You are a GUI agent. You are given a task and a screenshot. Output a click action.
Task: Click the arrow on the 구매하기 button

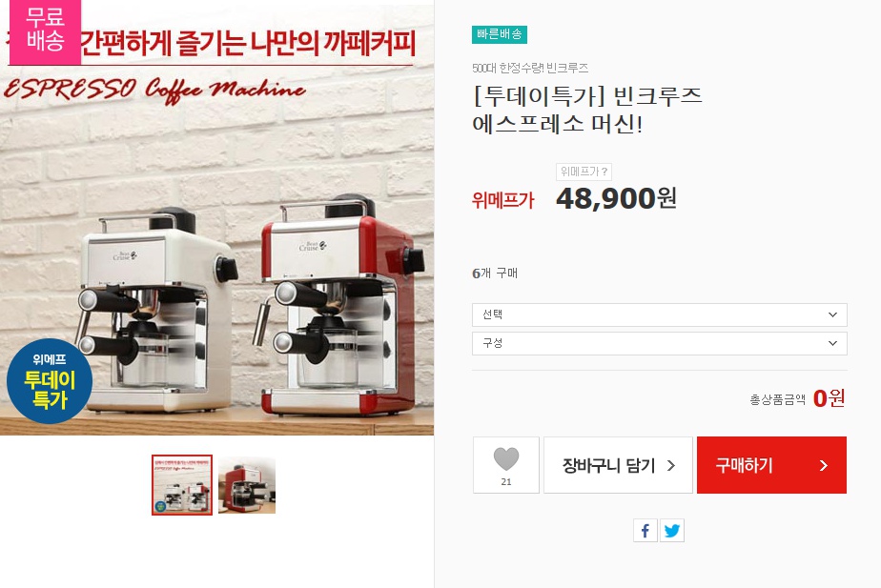click(824, 466)
